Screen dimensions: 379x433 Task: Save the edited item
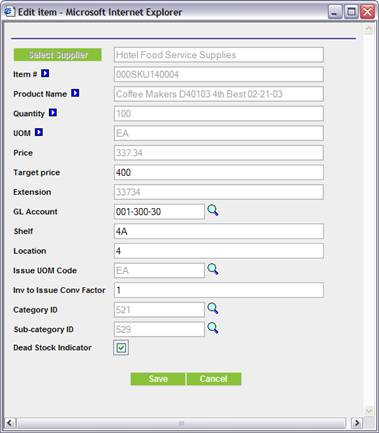158,379
